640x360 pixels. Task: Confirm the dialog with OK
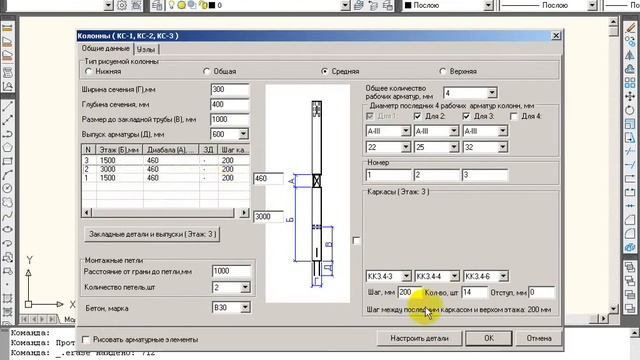tap(489, 338)
